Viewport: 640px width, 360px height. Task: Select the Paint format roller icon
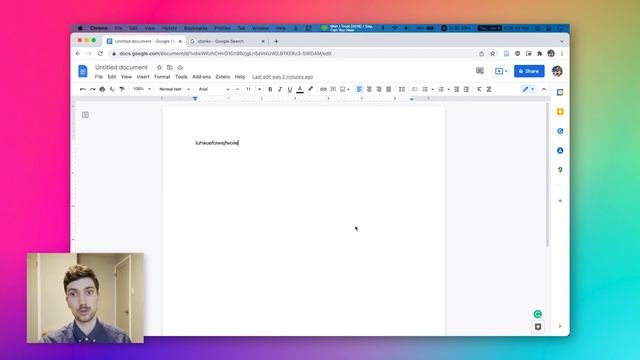point(122,89)
